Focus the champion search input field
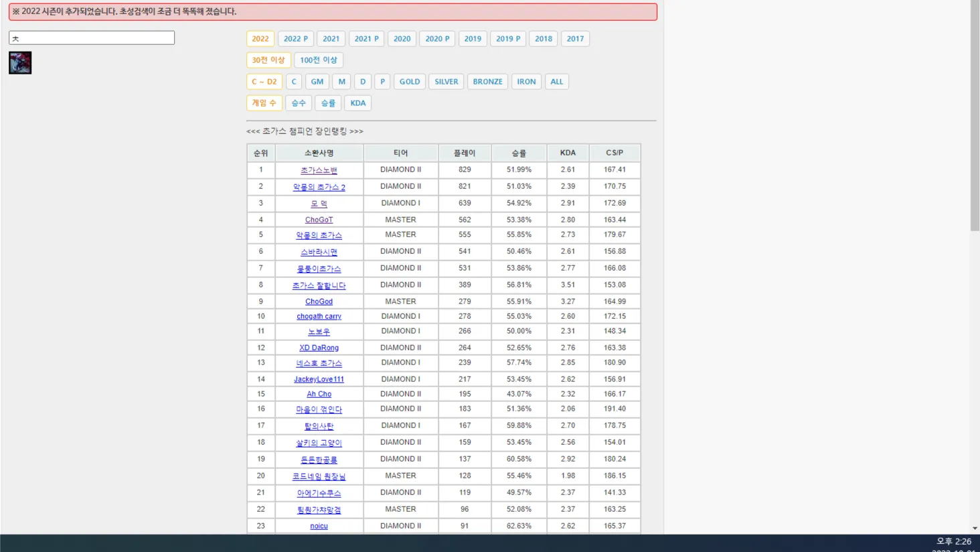 (92, 38)
